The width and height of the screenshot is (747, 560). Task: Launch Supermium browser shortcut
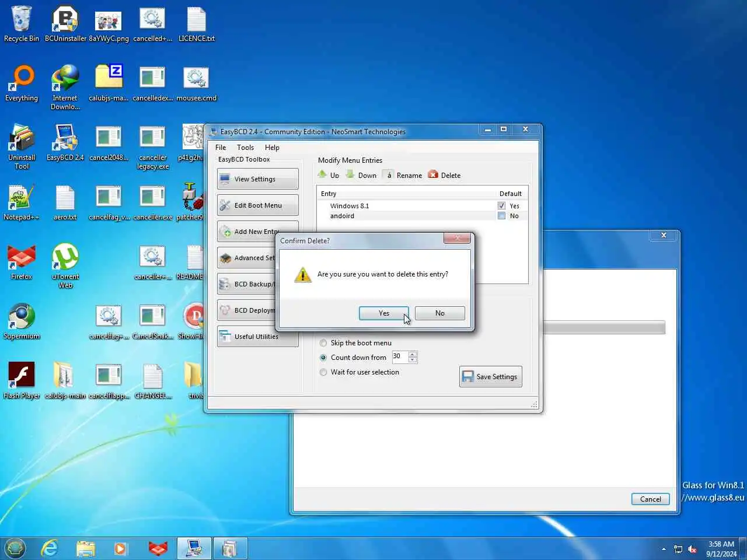coord(22,322)
